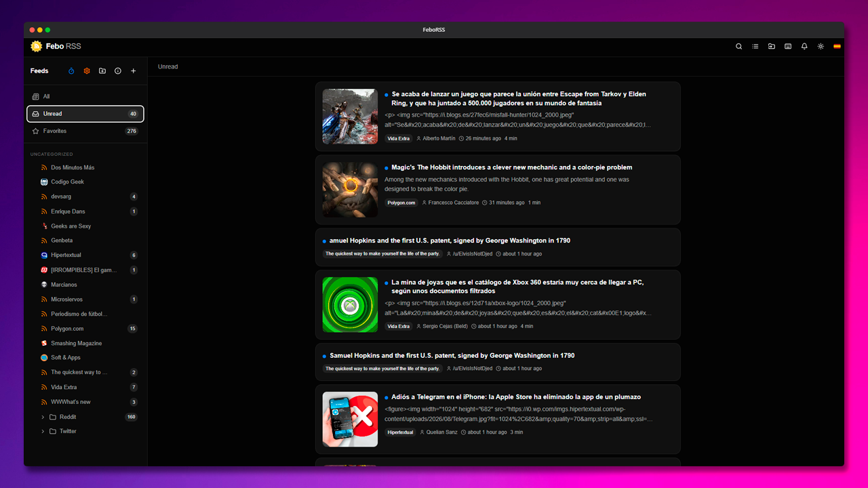Image resolution: width=868 pixels, height=488 pixels.
Task: Click author Alberto Martín
Action: point(439,138)
